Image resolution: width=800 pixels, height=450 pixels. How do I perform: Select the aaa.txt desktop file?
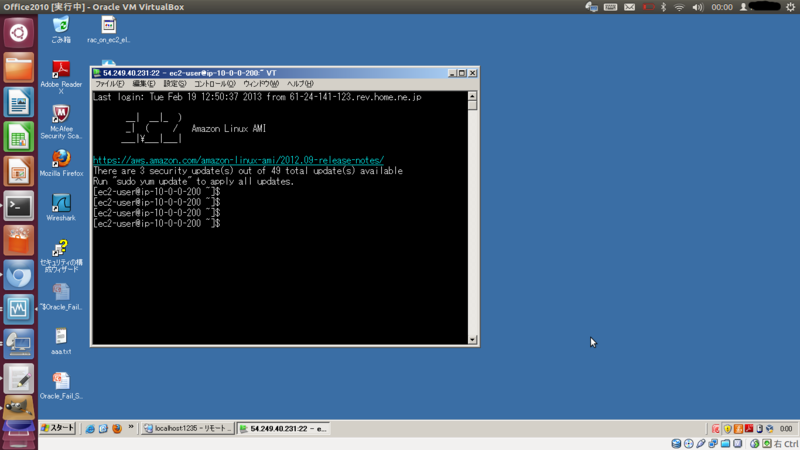tap(61, 341)
